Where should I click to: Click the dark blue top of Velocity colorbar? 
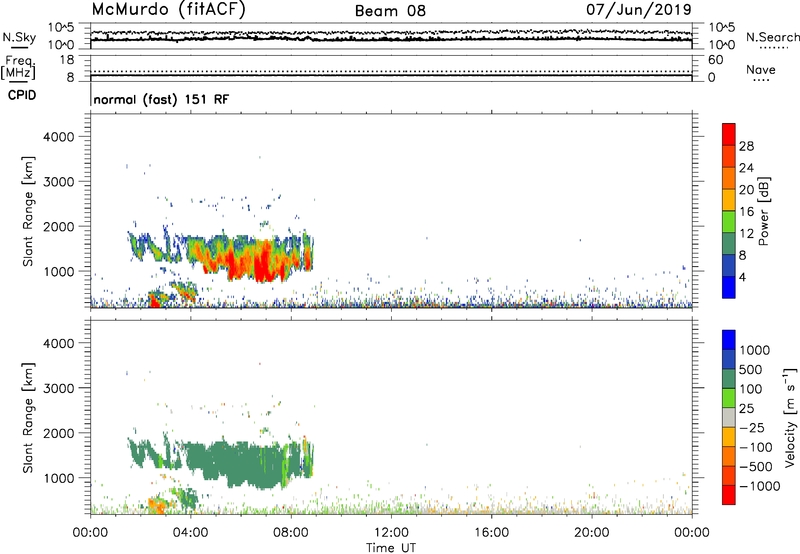click(x=729, y=340)
